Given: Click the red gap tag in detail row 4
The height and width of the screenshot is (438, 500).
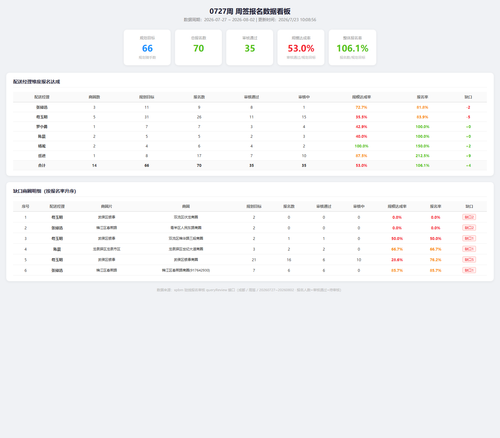Looking at the screenshot, I should coord(469,249).
